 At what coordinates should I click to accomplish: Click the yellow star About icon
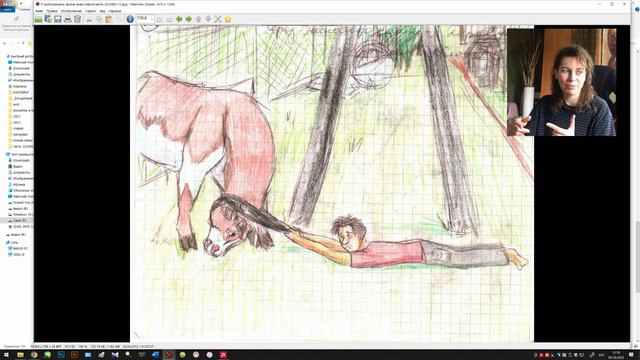pos(228,19)
